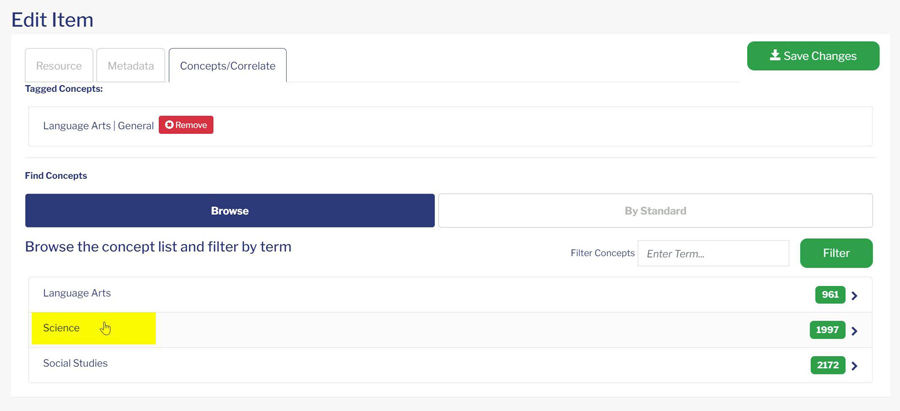The height and width of the screenshot is (411, 900).
Task: Expand Science using its chevron arrow
Action: pyautogui.click(x=855, y=331)
